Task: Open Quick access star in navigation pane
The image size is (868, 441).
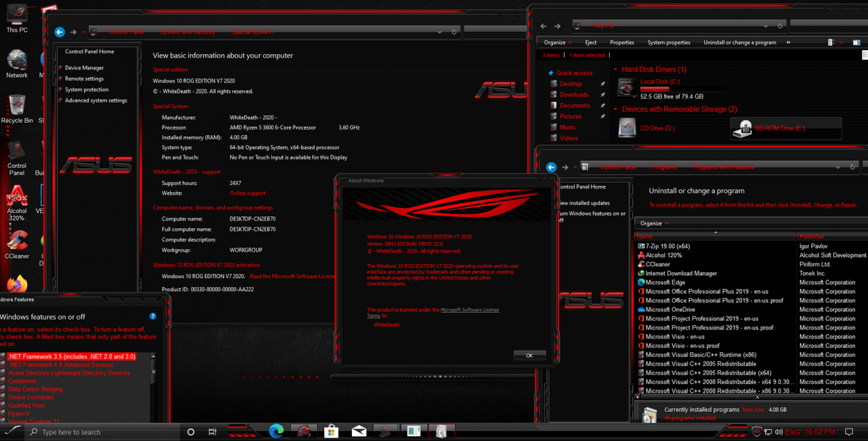Action: click(x=551, y=73)
